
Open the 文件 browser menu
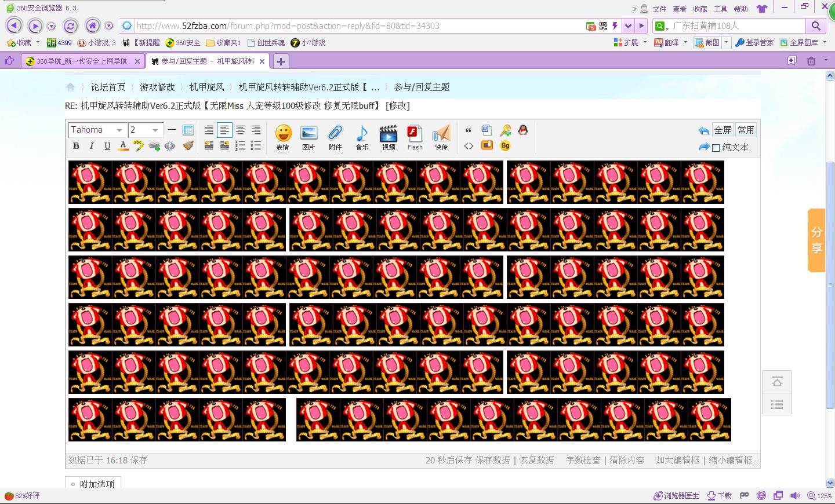pyautogui.click(x=659, y=9)
